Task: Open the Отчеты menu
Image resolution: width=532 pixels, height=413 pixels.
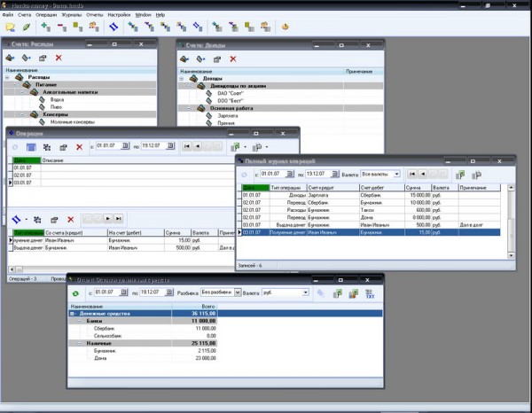Action: pyautogui.click(x=94, y=15)
